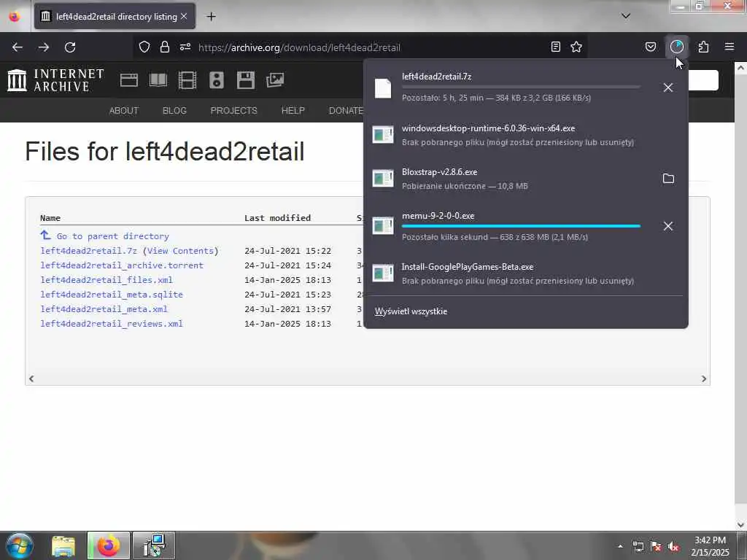Open the BLOG menu item
747x560 pixels.
(x=174, y=111)
